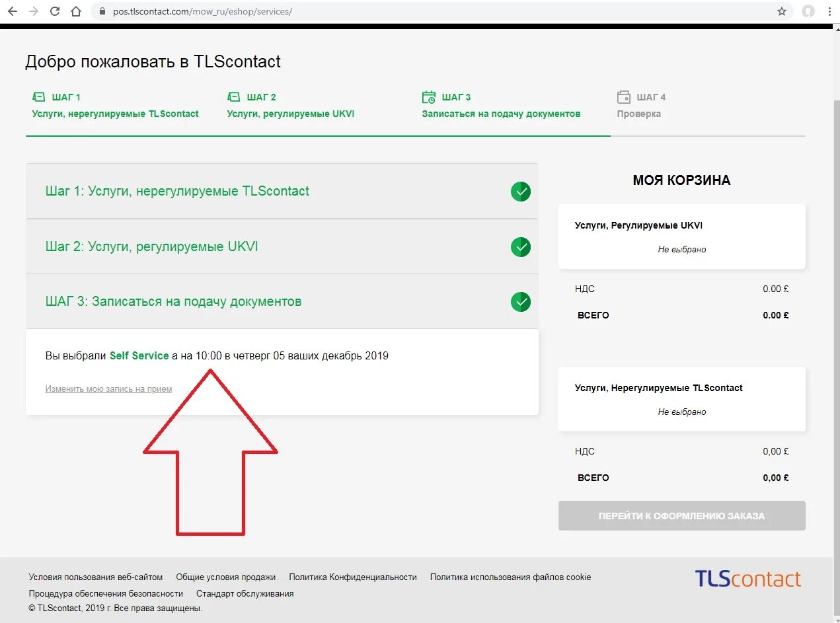Click the green checkmark for Шаг 1
Image resolution: width=840 pixels, height=623 pixels.
point(521,192)
